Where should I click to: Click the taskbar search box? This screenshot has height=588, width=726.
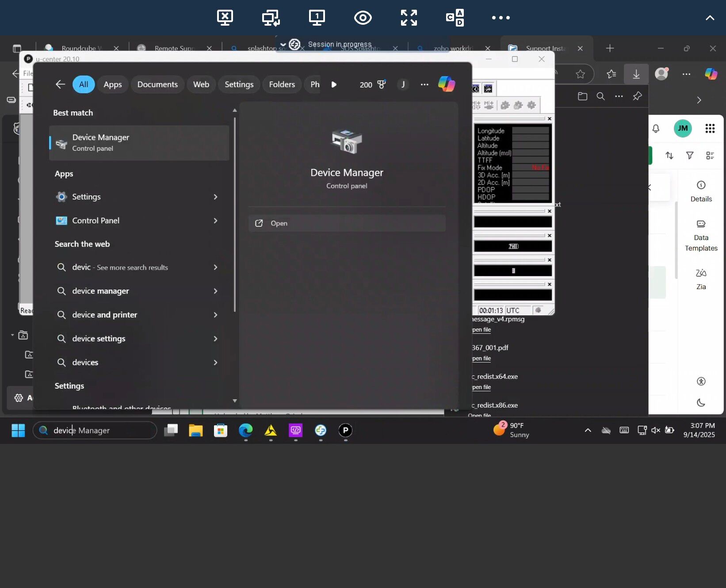(x=95, y=430)
